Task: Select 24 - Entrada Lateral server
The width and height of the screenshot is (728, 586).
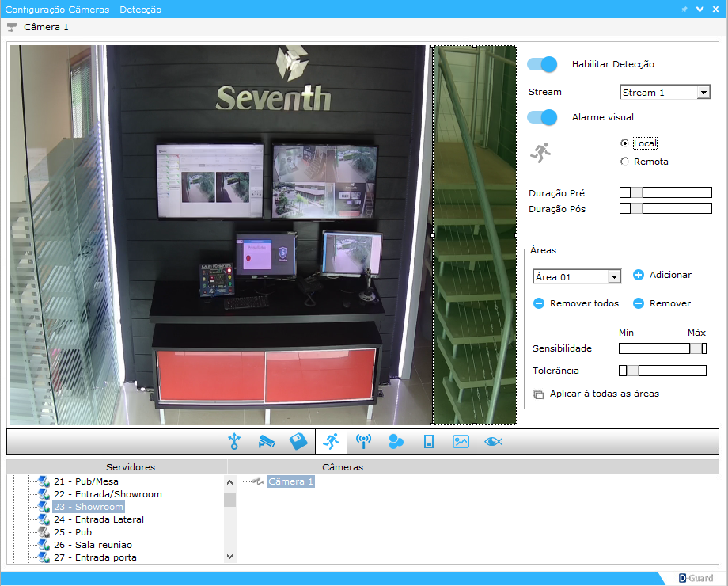Action: pyautogui.click(x=98, y=519)
